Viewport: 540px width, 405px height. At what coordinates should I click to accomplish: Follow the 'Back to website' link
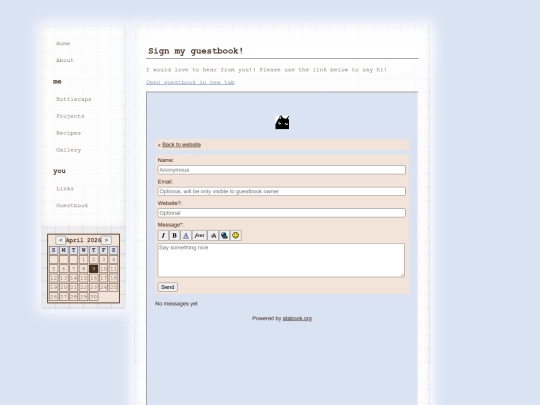[181, 145]
